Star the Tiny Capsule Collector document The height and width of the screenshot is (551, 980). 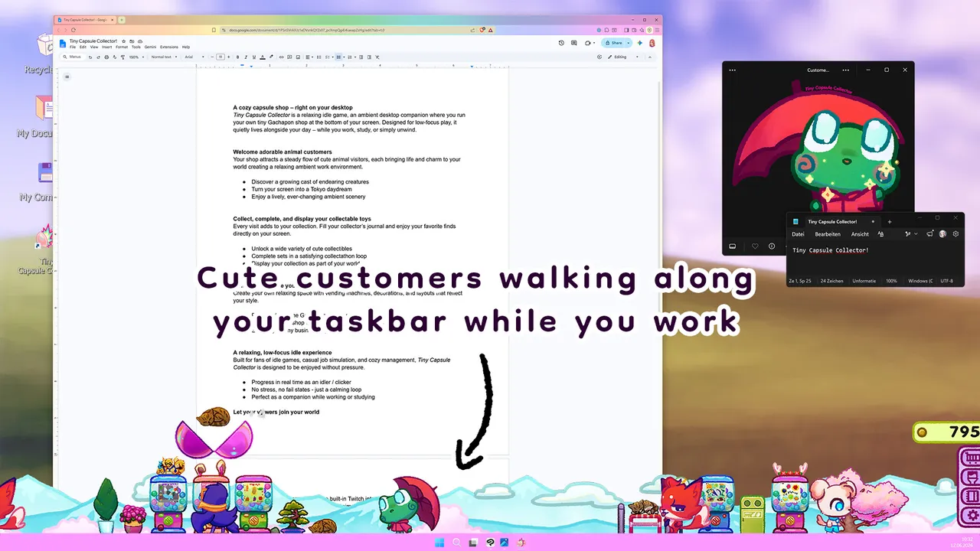coord(123,41)
